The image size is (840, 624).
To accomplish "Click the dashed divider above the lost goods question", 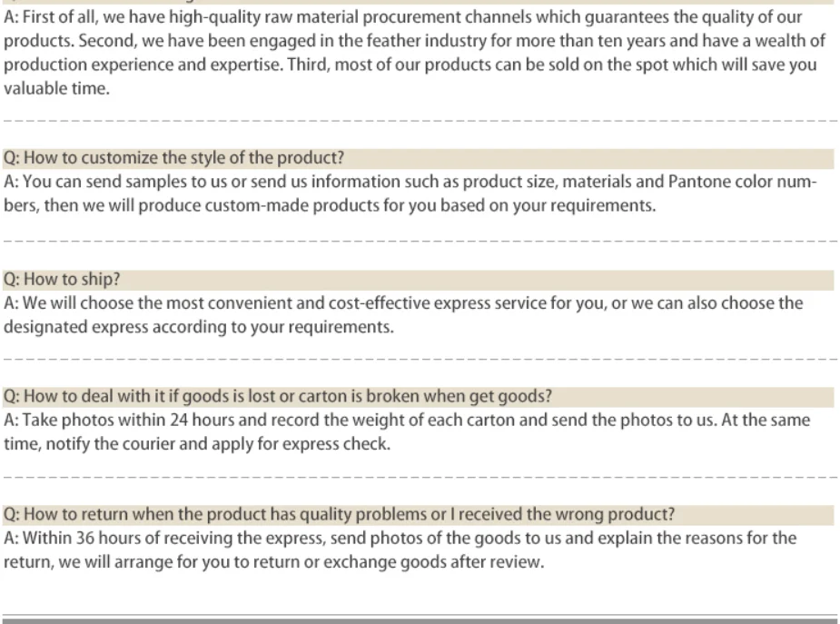I will pyautogui.click(x=420, y=359).
